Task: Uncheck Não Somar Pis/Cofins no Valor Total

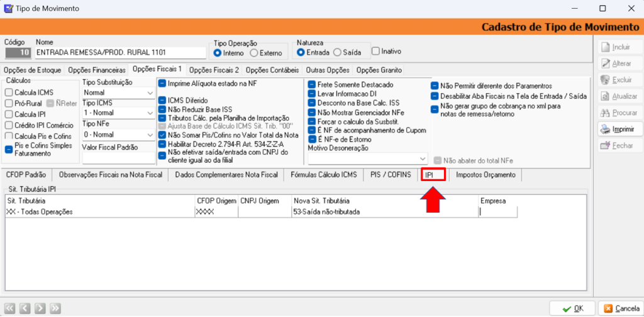Action: click(x=162, y=135)
